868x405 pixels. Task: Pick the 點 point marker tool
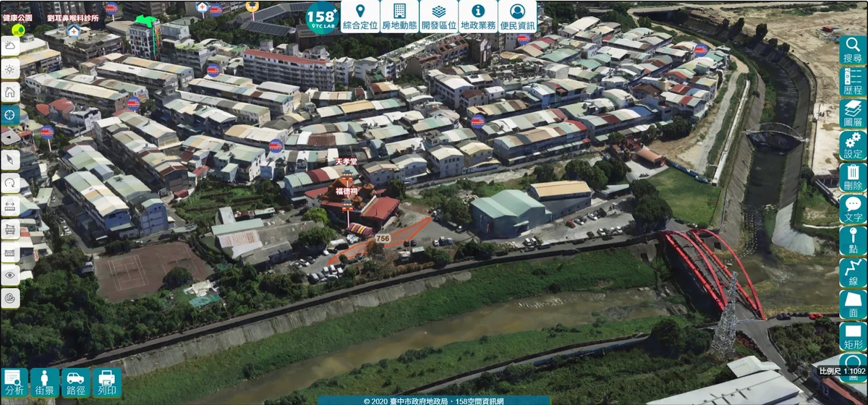tap(853, 241)
